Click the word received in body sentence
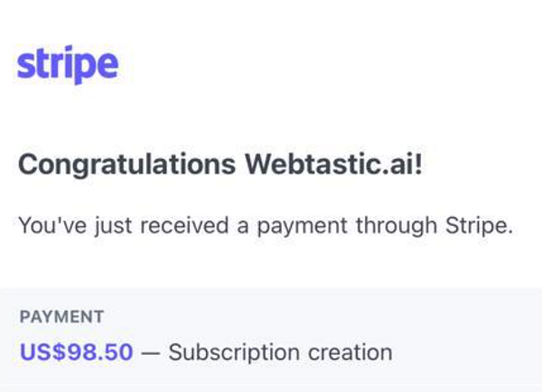The width and height of the screenshot is (542, 392). pyautogui.click(x=184, y=226)
